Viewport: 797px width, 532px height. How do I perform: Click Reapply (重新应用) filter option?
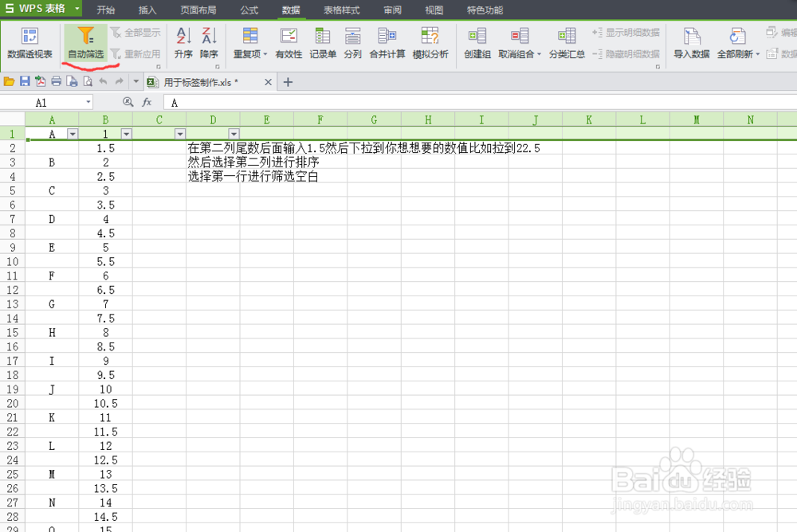pyautogui.click(x=135, y=54)
